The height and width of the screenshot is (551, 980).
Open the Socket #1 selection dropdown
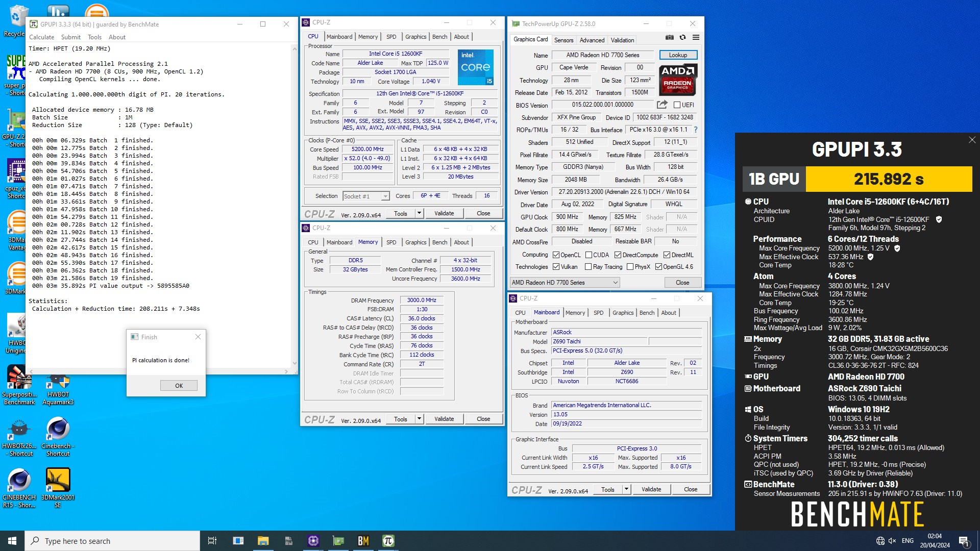(366, 196)
